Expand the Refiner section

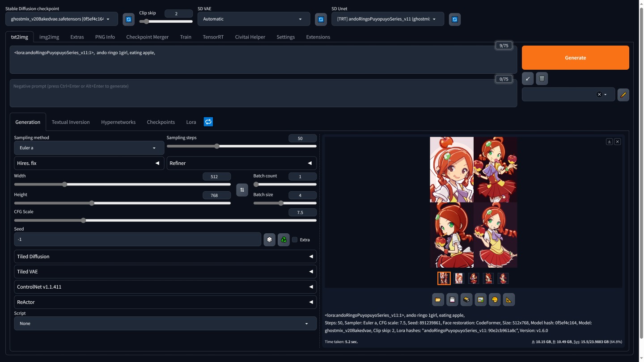[x=241, y=163]
